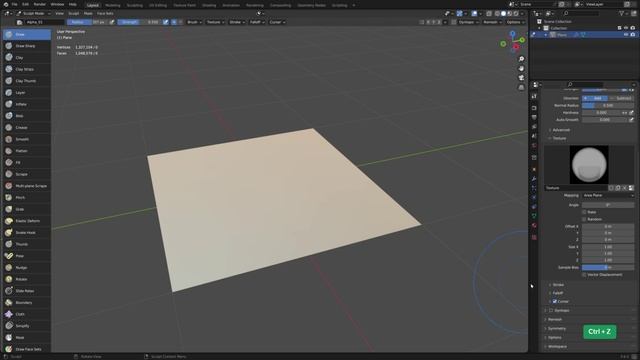Select the Elastic Deform brush
The image size is (640, 360).
tap(27, 221)
